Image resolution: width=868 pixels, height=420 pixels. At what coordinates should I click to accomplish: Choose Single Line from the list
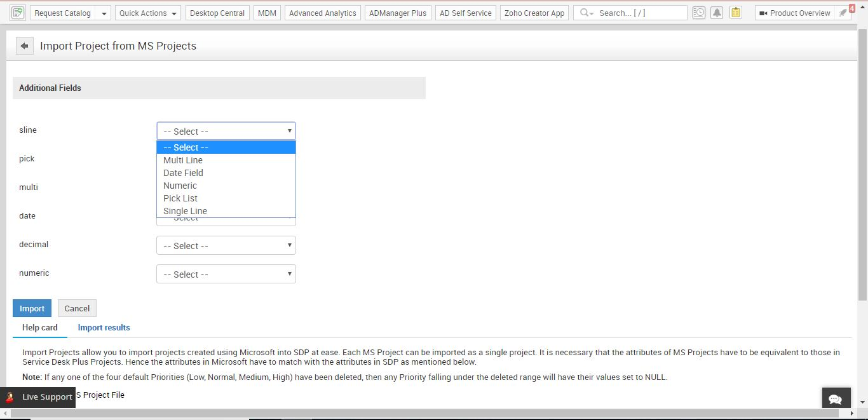click(x=226, y=211)
